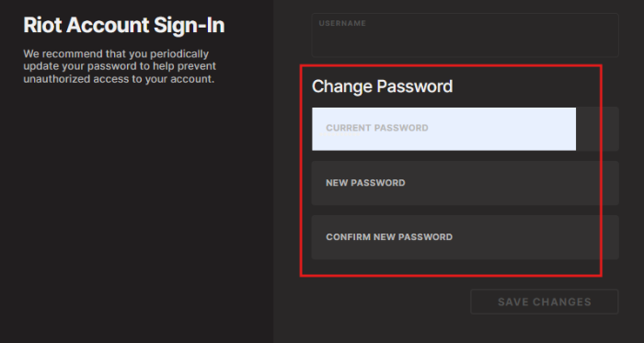Click the "Sign-In" part of the title
This screenshot has height=343, width=644.
[190, 26]
